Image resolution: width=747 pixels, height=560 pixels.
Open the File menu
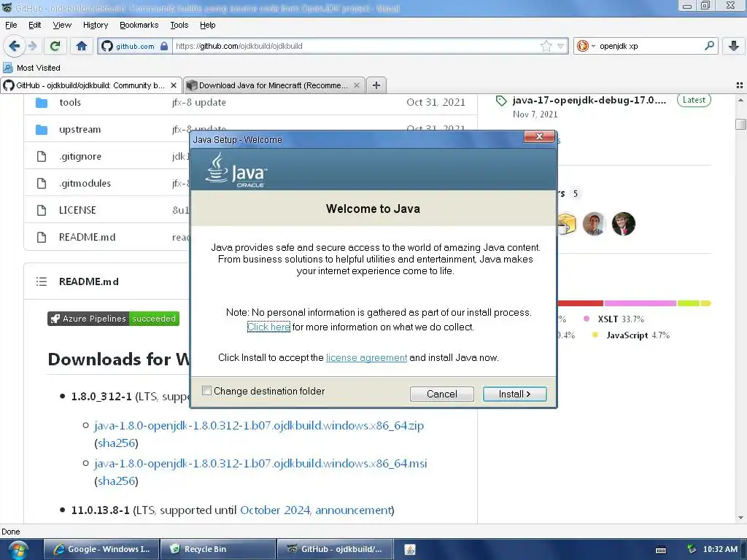point(11,25)
